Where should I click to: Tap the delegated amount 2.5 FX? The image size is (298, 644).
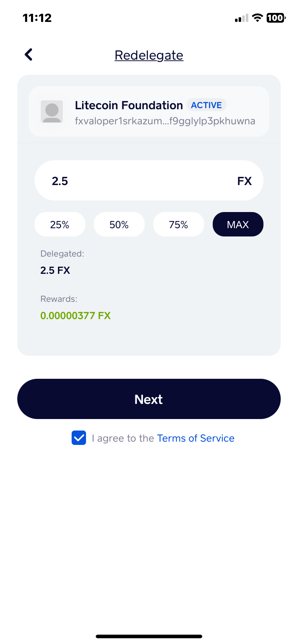pos(55,270)
